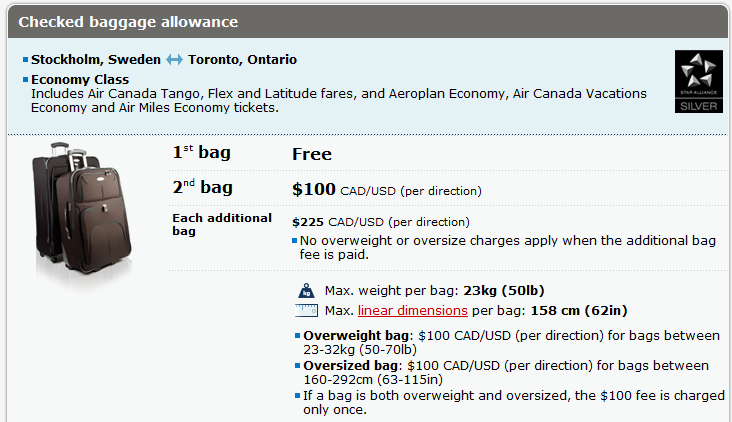Select the Stockholm, Sweden origin text
Screen dimensions: 732x422
click(x=96, y=60)
